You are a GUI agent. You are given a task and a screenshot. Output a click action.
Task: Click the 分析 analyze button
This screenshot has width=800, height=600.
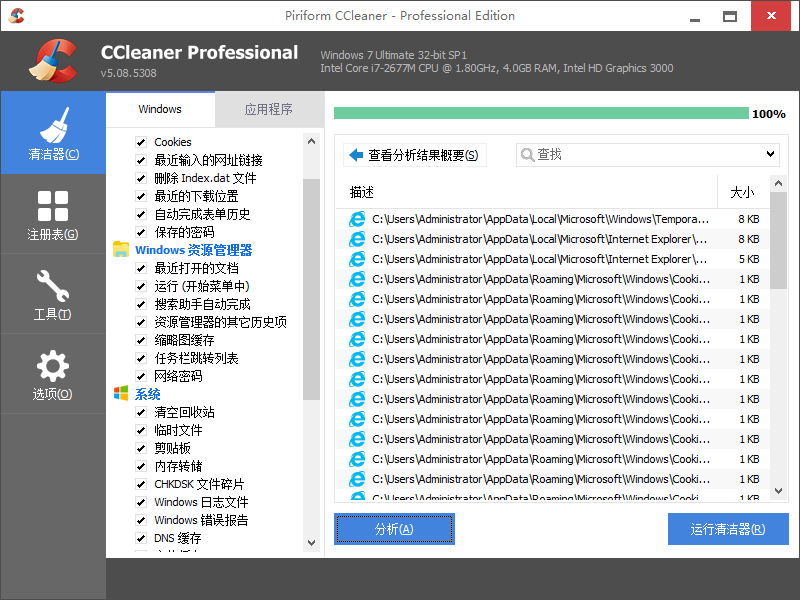(x=394, y=529)
